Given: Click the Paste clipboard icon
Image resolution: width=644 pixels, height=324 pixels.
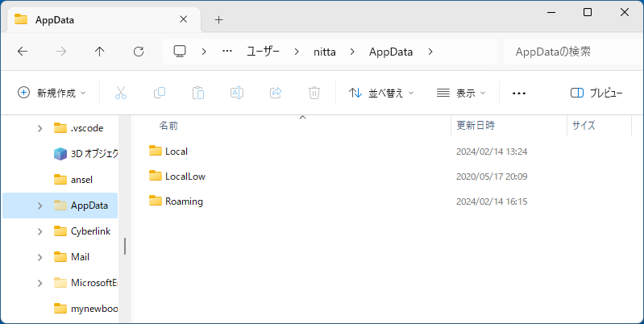Looking at the screenshot, I should click(198, 93).
